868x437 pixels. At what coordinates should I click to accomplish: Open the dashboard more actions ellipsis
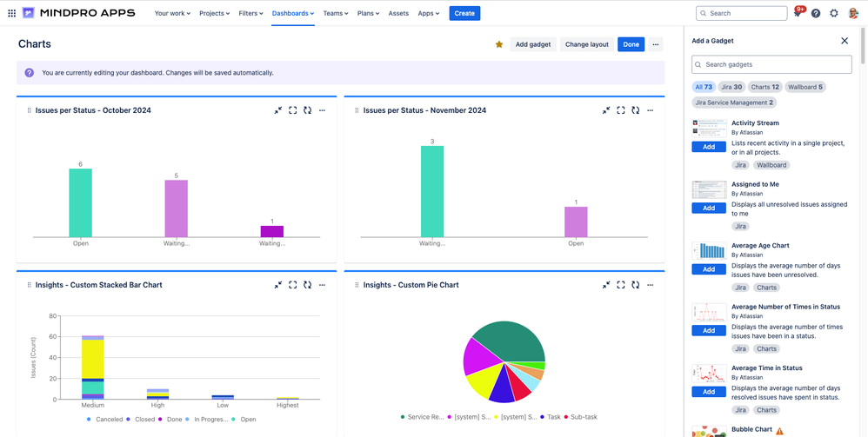(656, 44)
